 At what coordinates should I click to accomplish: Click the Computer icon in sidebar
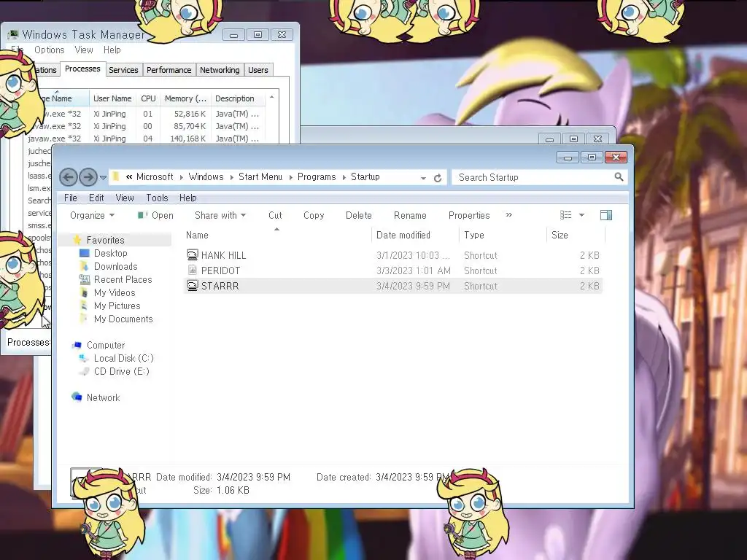(x=77, y=345)
